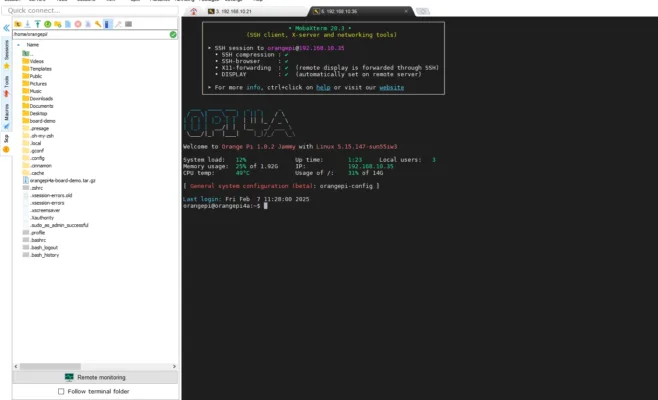Collapse the sidebar with double chevron icon

(x=6, y=28)
